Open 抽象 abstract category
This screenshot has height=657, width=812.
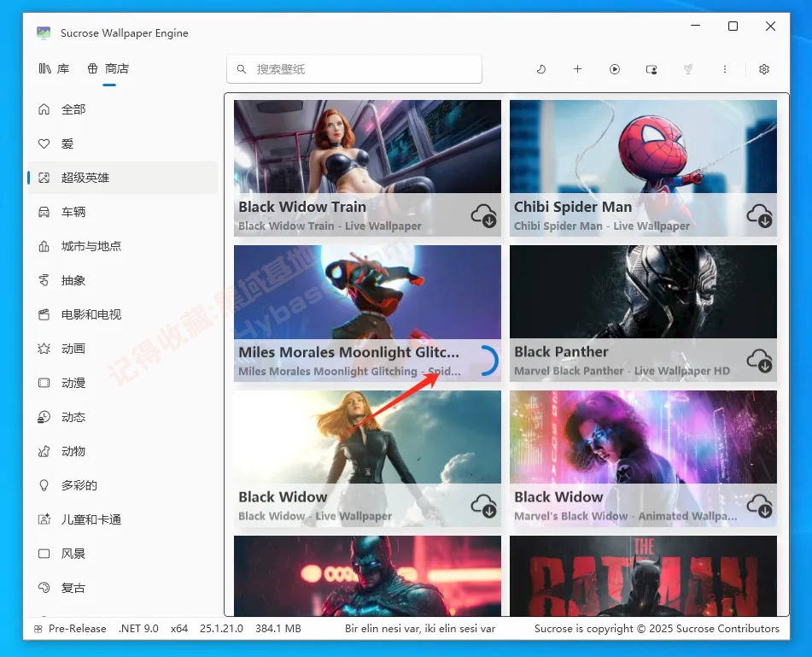[x=123, y=280]
